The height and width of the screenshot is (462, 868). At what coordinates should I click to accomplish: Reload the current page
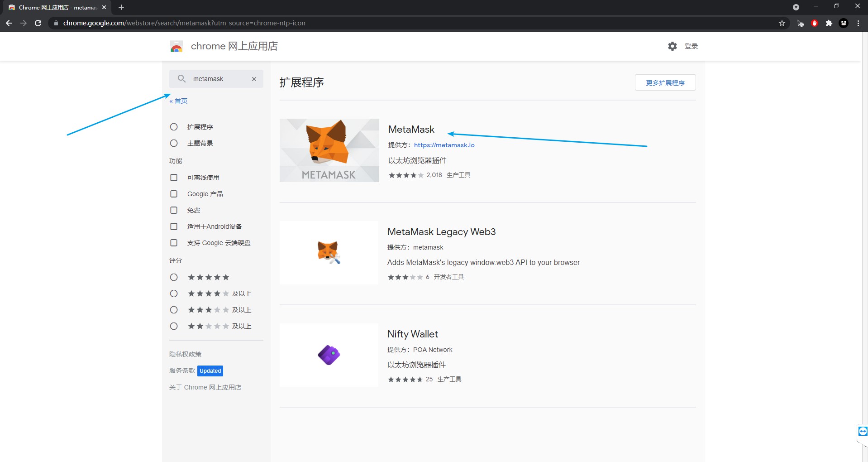38,23
